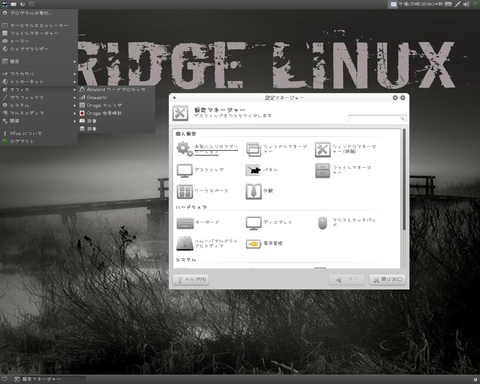This screenshot has height=384, width=480.
Task: Click the green indicator icon in top-right panel
Action: 475,4
